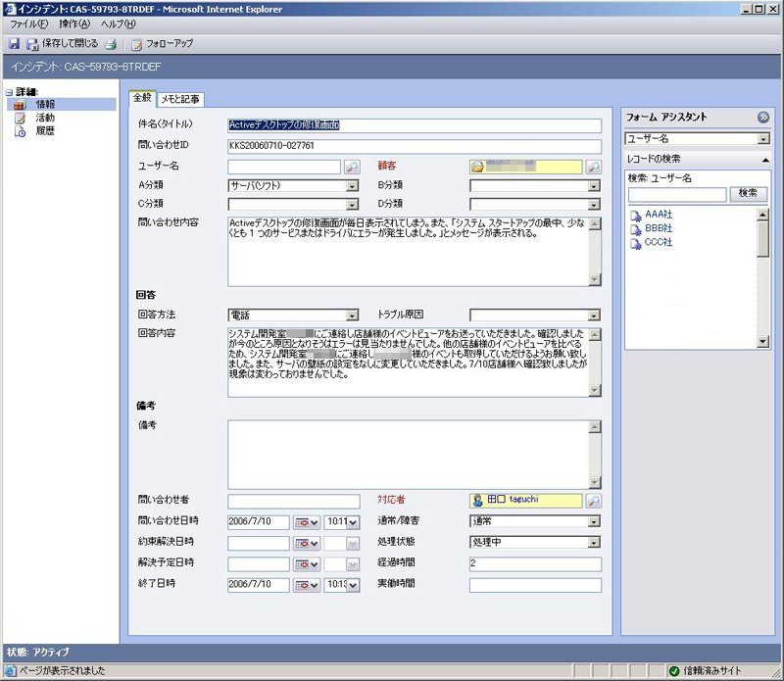Click the 約束解決日時 date field
The height and width of the screenshot is (681, 784).
259,544
